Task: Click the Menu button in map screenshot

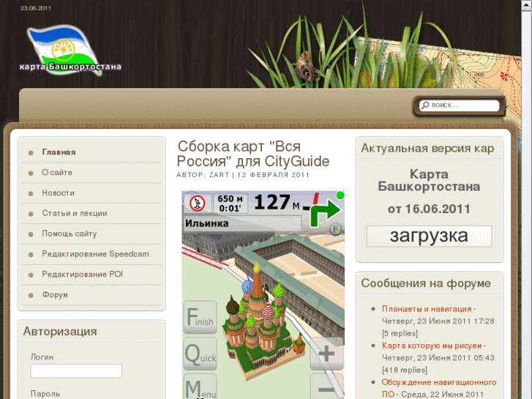Action: tap(201, 387)
